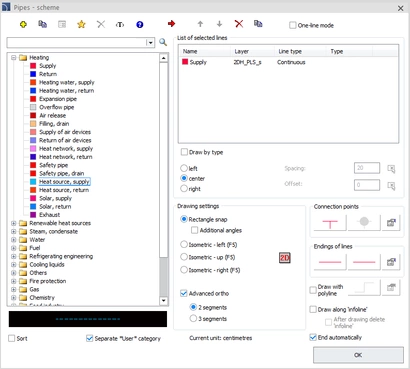Select Solar, return tree item
Viewport: 410px width, 369px height.
[x=55, y=207]
